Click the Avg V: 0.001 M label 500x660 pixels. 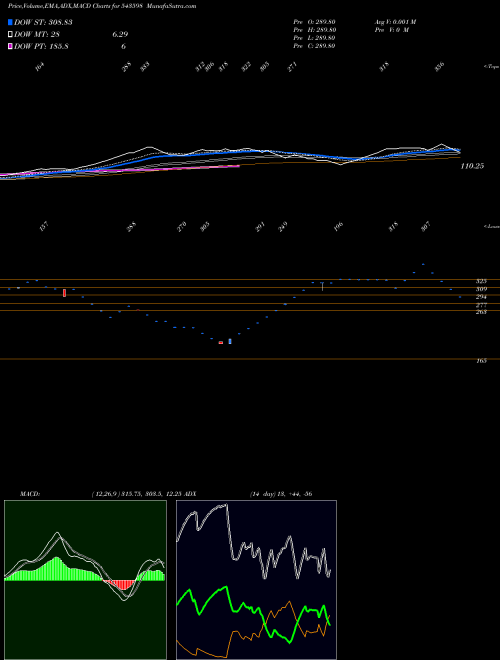(395, 22)
